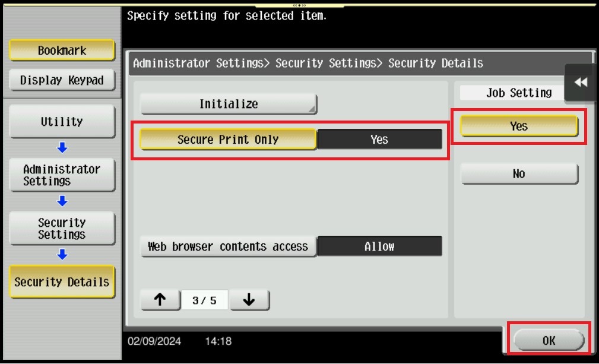Click blue arrow below Security Settings

point(62,254)
